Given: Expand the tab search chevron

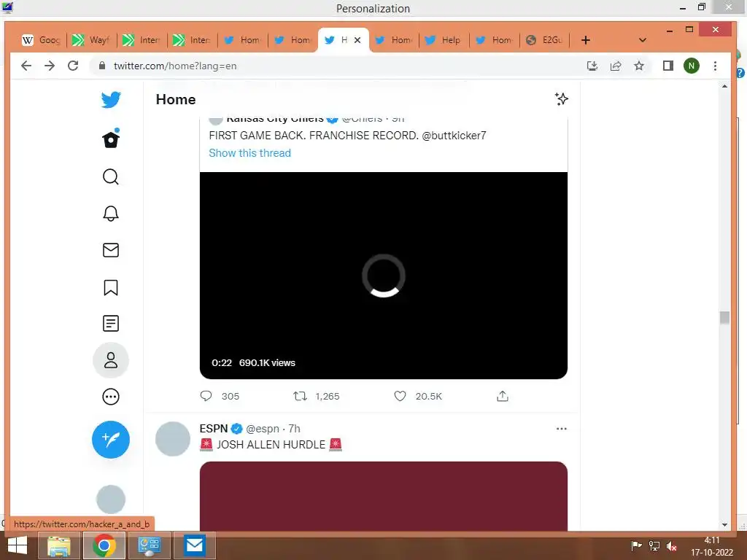Looking at the screenshot, I should [x=642, y=40].
